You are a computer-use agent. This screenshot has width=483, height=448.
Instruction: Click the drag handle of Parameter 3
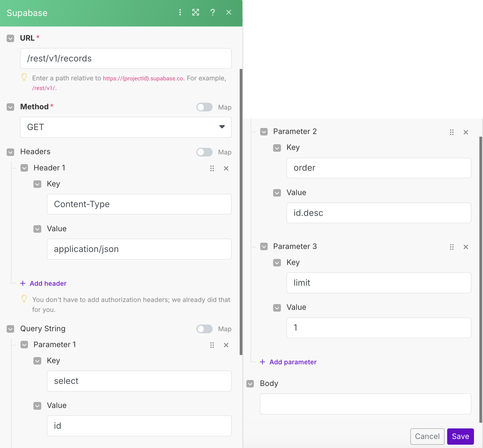(452, 247)
